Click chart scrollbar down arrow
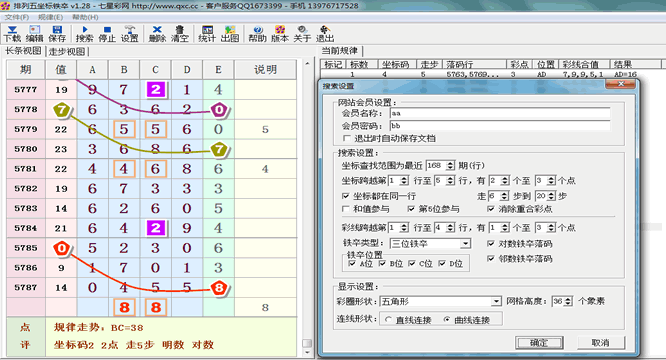Viewport: 666px width, 360px height. click(307, 352)
